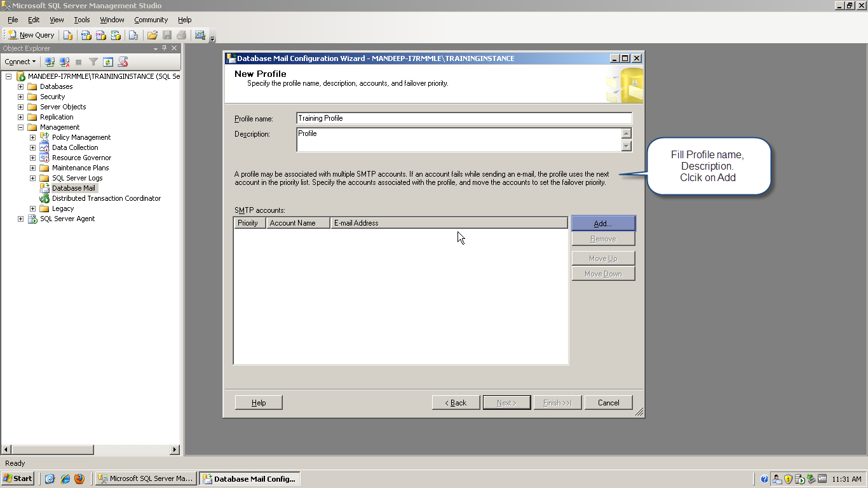Click the E-mail Address column header
Viewport: 868px width, 488px height.
tap(449, 223)
